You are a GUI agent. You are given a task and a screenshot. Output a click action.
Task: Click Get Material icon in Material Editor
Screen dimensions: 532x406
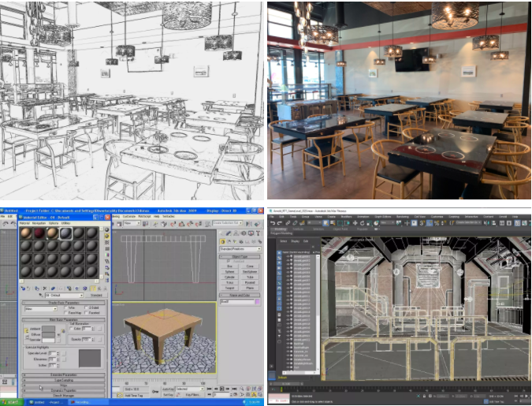point(23,289)
